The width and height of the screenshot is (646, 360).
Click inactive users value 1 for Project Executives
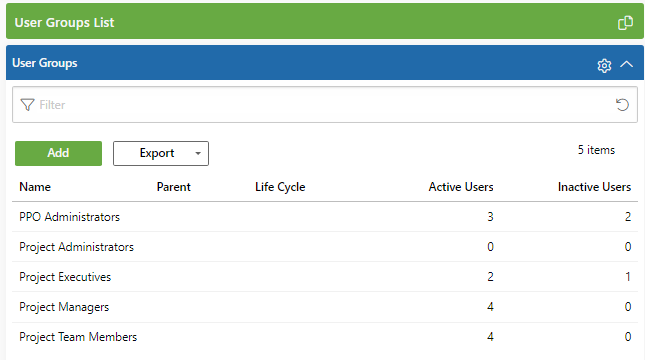(x=628, y=276)
